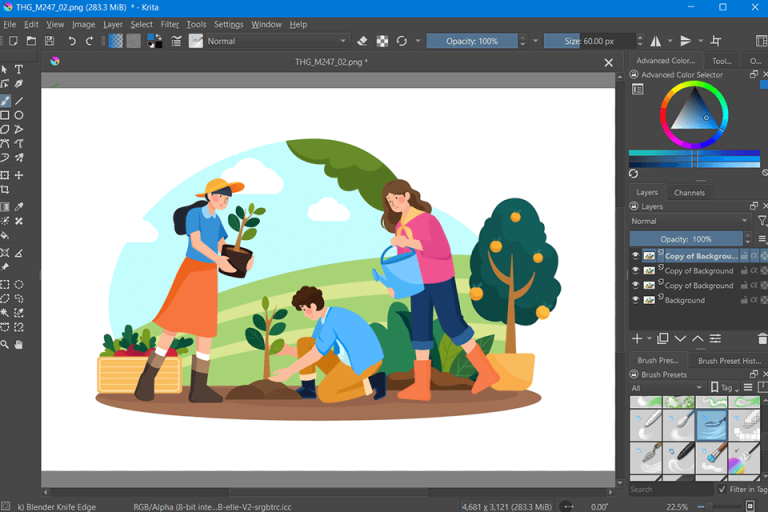
Task: Select the Transform tool
Action: [5, 175]
